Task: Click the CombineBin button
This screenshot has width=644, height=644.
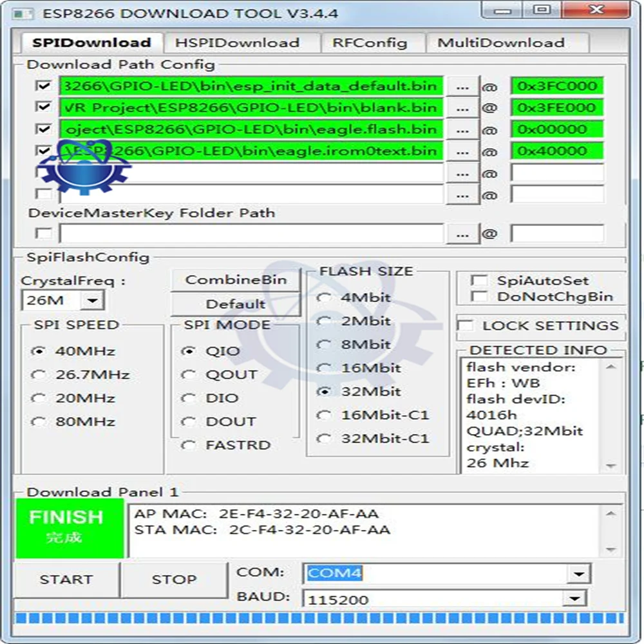Action: coord(236,279)
